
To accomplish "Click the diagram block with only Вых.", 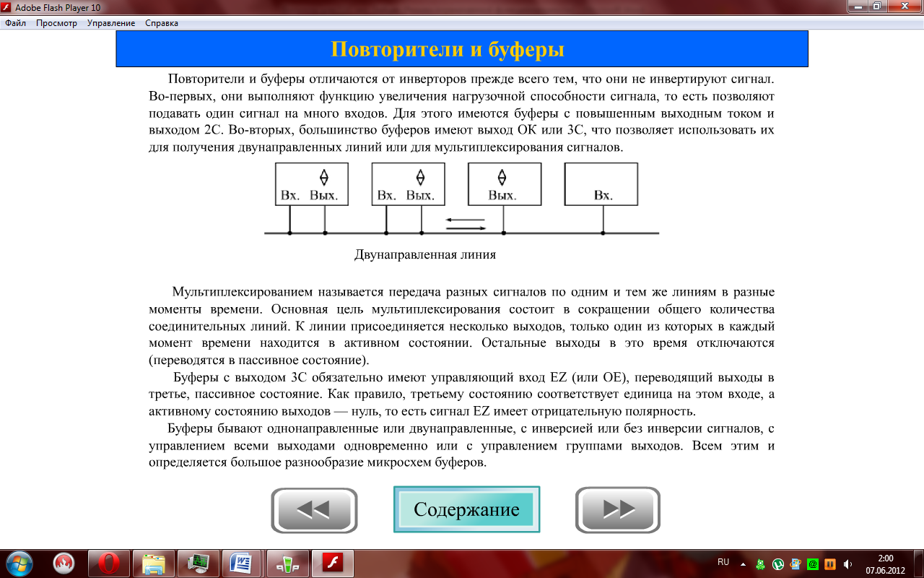I will [505, 184].
